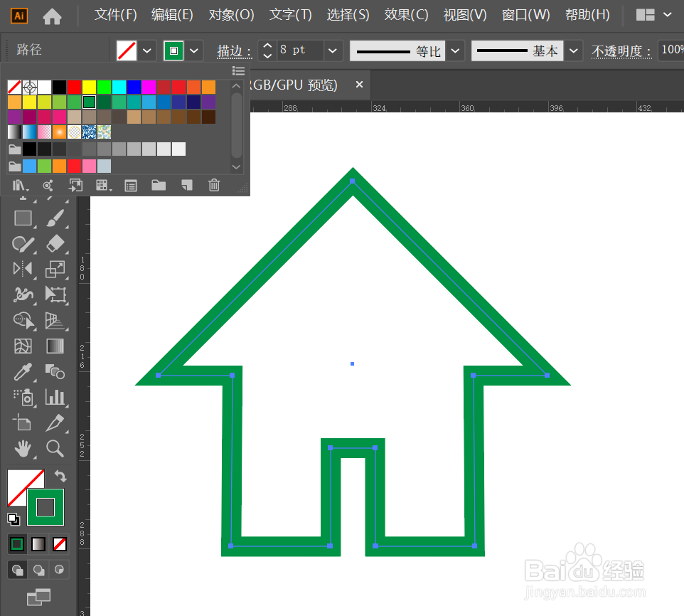Select the Zoom tool

[x=56, y=449]
